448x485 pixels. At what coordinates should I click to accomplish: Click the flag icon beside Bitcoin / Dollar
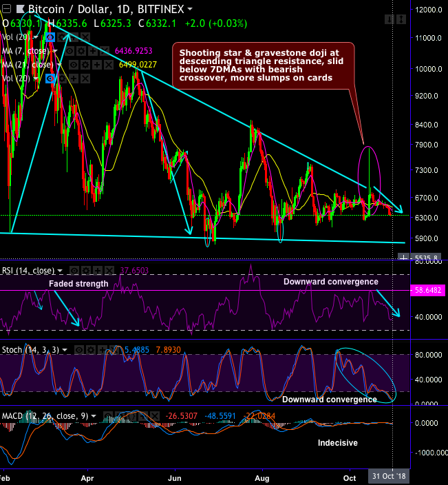tap(21, 9)
